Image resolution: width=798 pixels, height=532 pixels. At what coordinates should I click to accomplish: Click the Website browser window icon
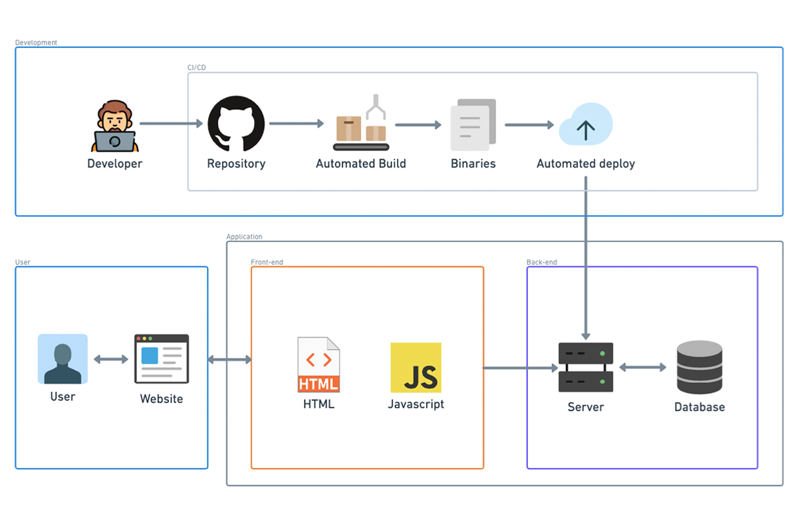pyautogui.click(x=162, y=359)
